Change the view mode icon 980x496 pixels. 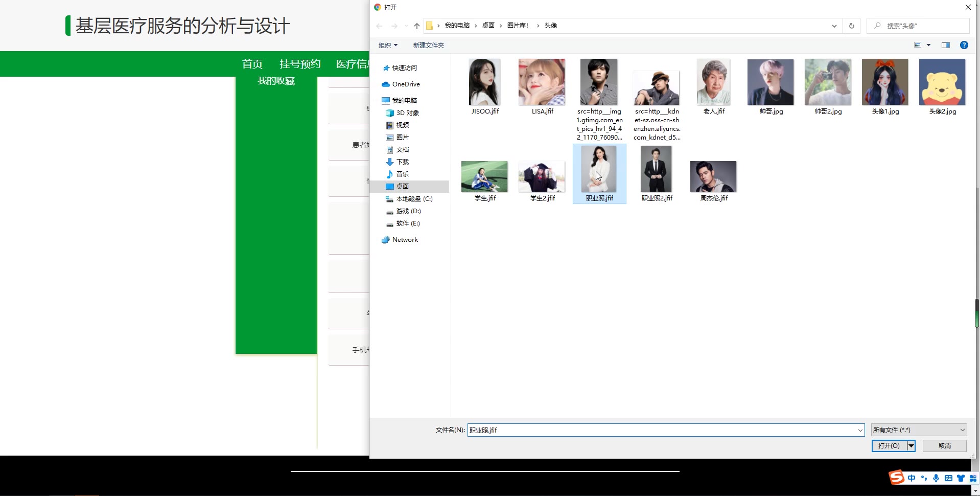coord(918,45)
